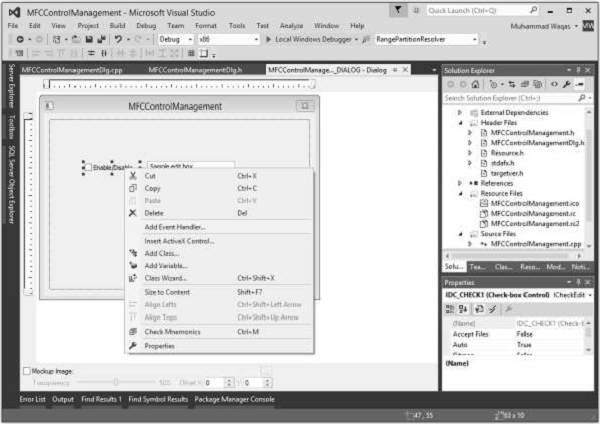Click the Muhammad Waqas account name

point(540,26)
